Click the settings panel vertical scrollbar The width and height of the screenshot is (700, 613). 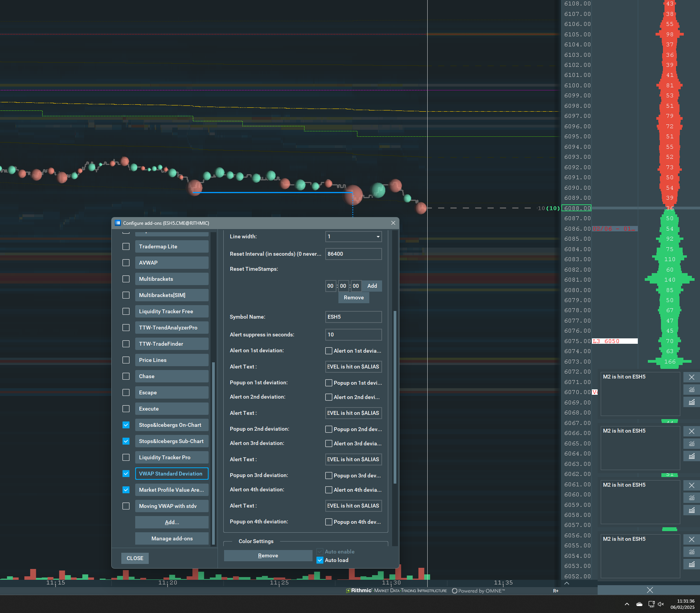(395, 397)
